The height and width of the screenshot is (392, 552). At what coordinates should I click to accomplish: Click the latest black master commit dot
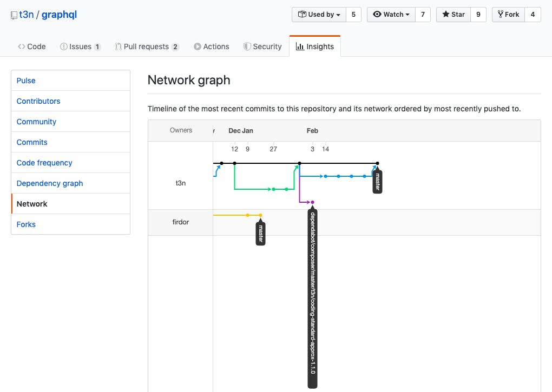pyautogui.click(x=377, y=163)
